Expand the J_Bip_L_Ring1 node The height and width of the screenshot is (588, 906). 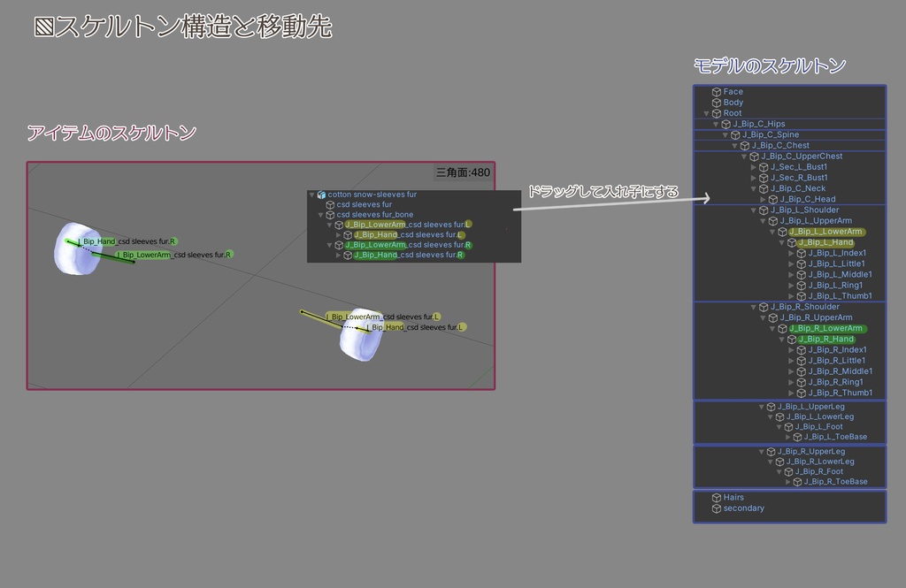click(x=792, y=286)
